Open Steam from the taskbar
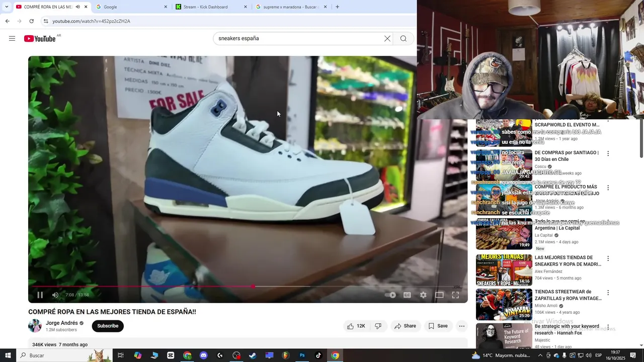 click(253, 355)
